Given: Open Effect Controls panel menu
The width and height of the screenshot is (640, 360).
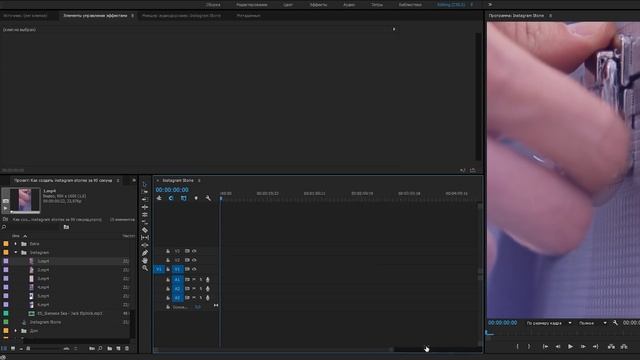Looking at the screenshot, I should click(x=133, y=16).
